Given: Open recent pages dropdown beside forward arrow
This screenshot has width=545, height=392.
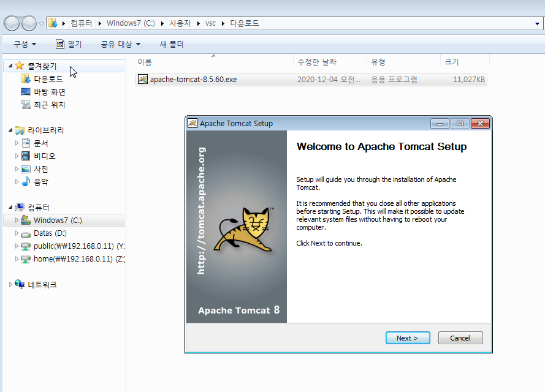Looking at the screenshot, I should pos(41,24).
